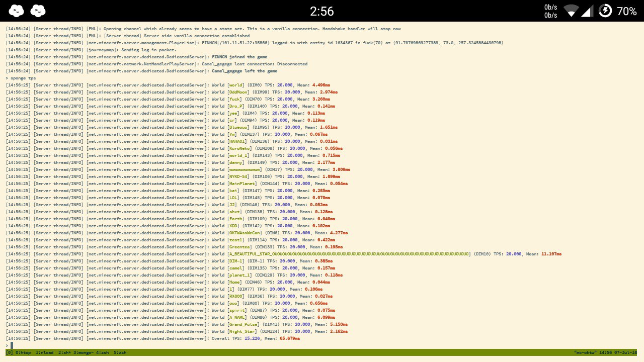
Task: Tap the 0b/s network speed indicator
Action: click(x=550, y=11)
